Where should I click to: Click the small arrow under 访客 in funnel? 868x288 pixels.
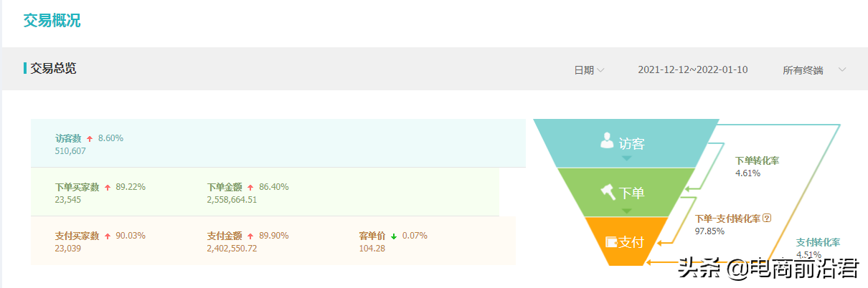tap(626, 158)
